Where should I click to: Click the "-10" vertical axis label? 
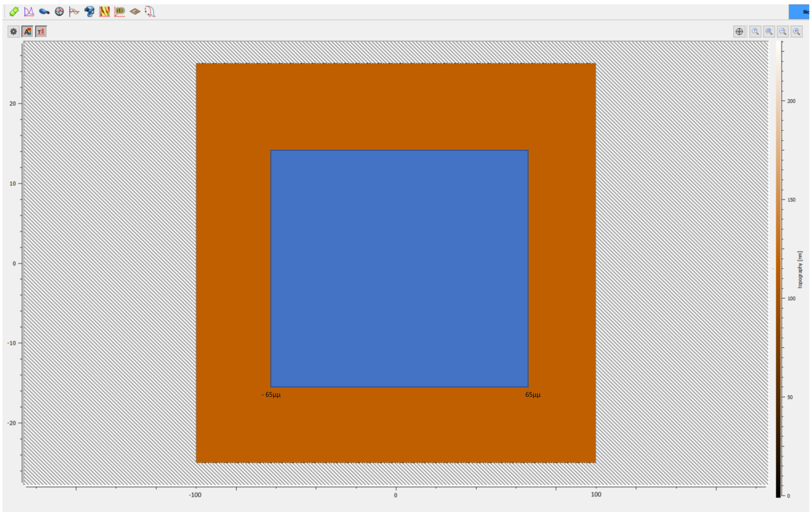[x=12, y=343]
